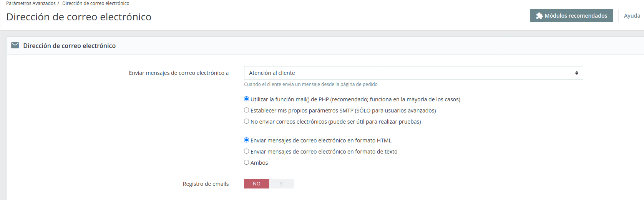The width and height of the screenshot is (644, 200).
Task: Set Registro de emails to NO
Action: 256,183
